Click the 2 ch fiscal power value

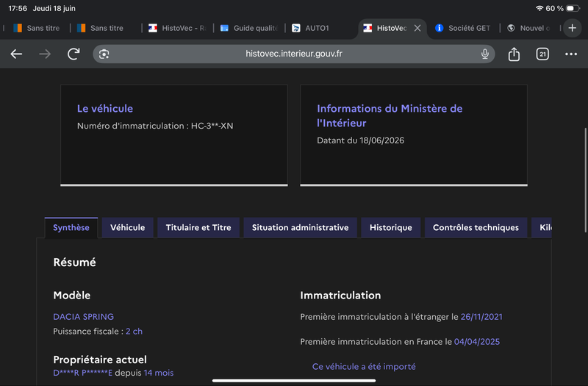[x=134, y=332]
